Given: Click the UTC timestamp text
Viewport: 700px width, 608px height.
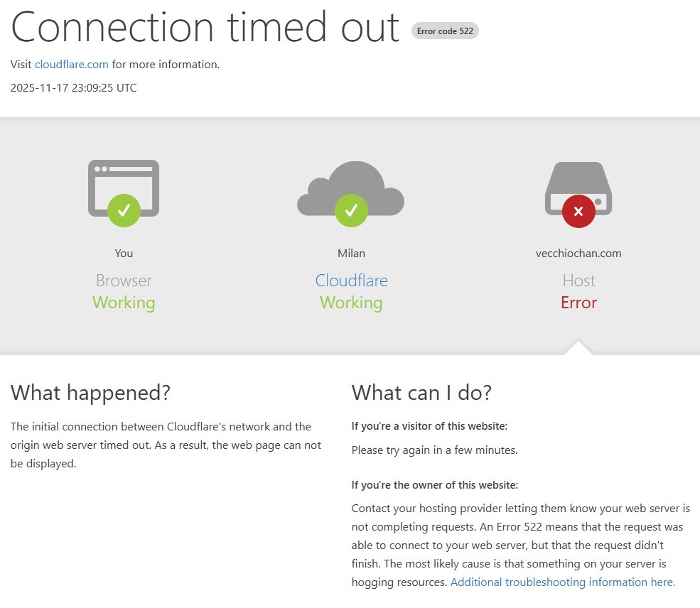Looking at the screenshot, I should coord(74,88).
